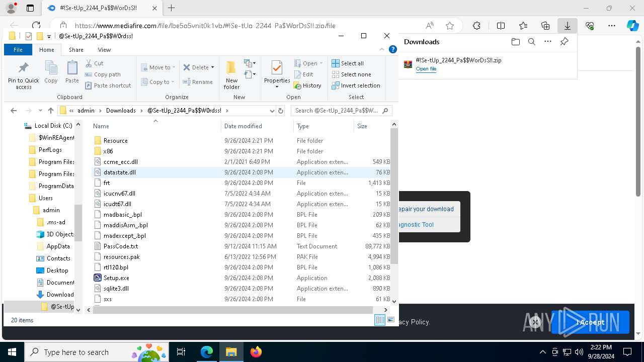Search downloads using the Edge magnifier icon

(x=531, y=42)
